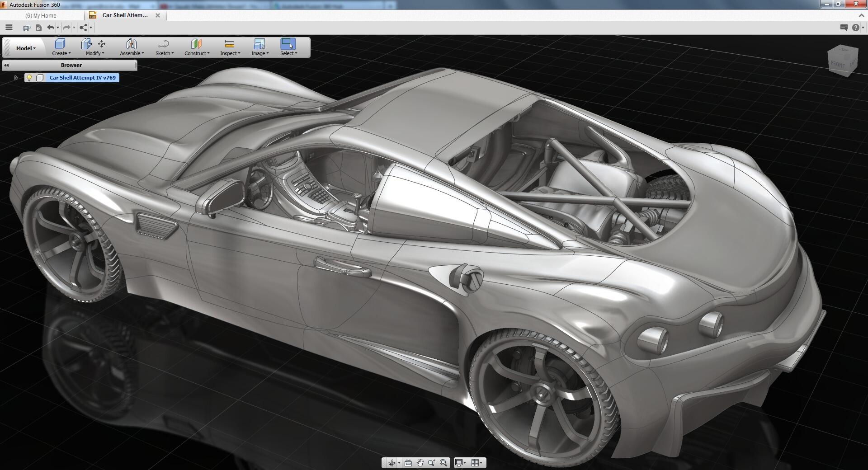Select the Move tool icon
The height and width of the screenshot is (470, 868).
point(102,44)
